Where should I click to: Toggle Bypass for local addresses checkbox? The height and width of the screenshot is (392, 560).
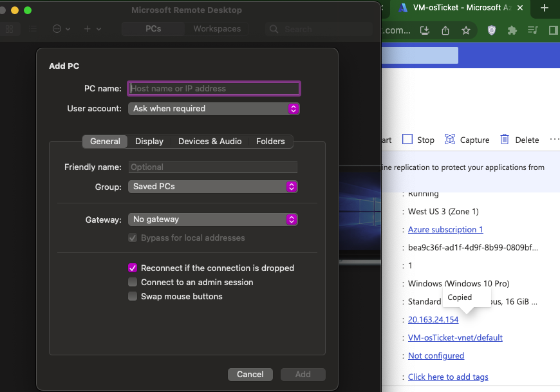click(133, 238)
